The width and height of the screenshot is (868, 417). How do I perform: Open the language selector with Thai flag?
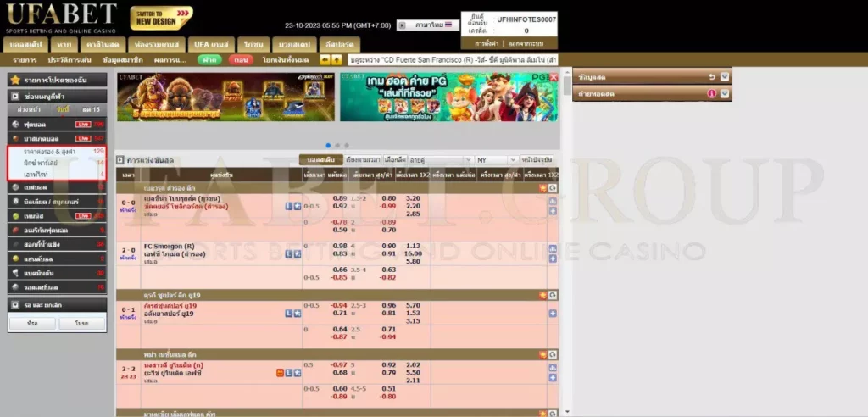[432, 25]
